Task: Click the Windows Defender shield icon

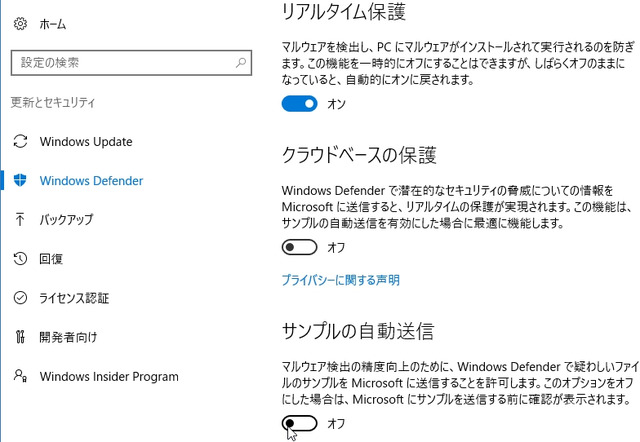Action: tap(20, 180)
